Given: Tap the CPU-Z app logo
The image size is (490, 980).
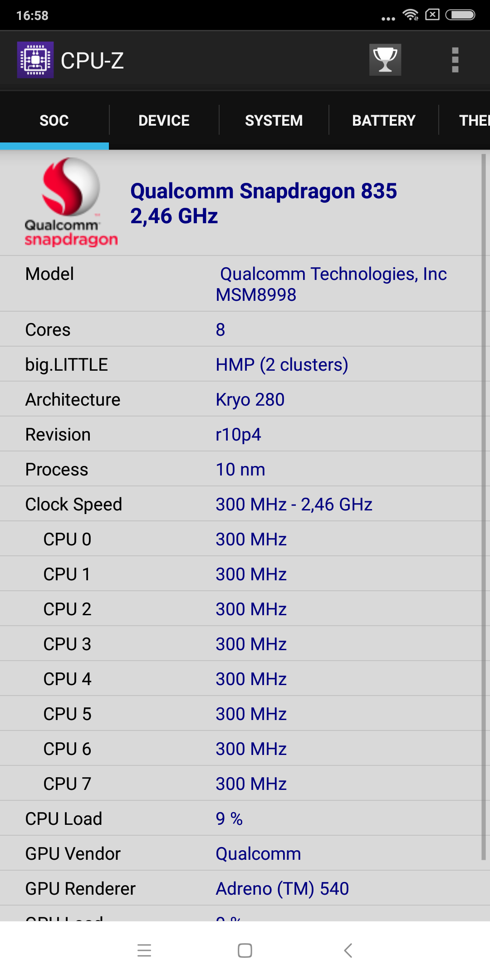Looking at the screenshot, I should (x=35, y=60).
